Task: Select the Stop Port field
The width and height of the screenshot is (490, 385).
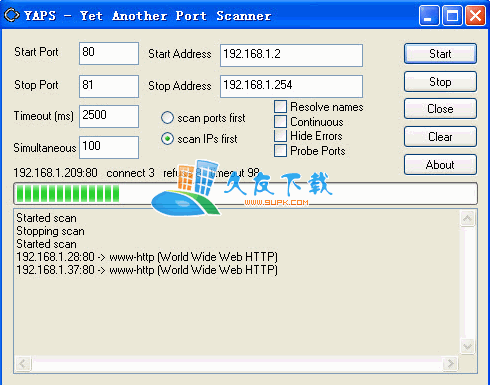Action: click(109, 86)
